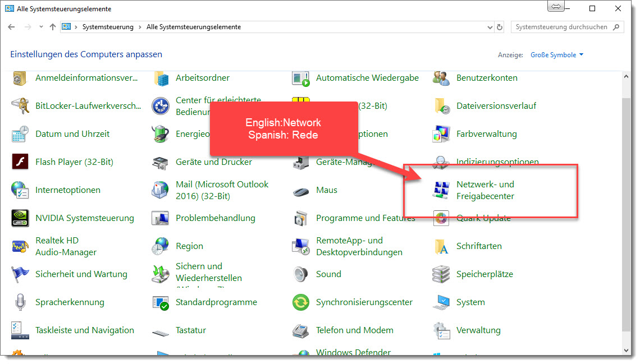
Task: Open the Realtek HD Audio-Manager icon
Action: pyautogui.click(x=20, y=246)
